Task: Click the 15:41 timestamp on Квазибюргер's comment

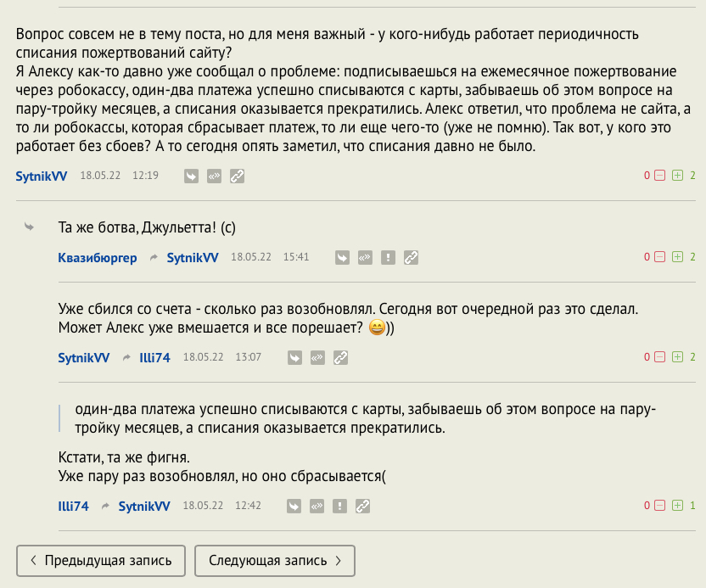Action: point(295,257)
